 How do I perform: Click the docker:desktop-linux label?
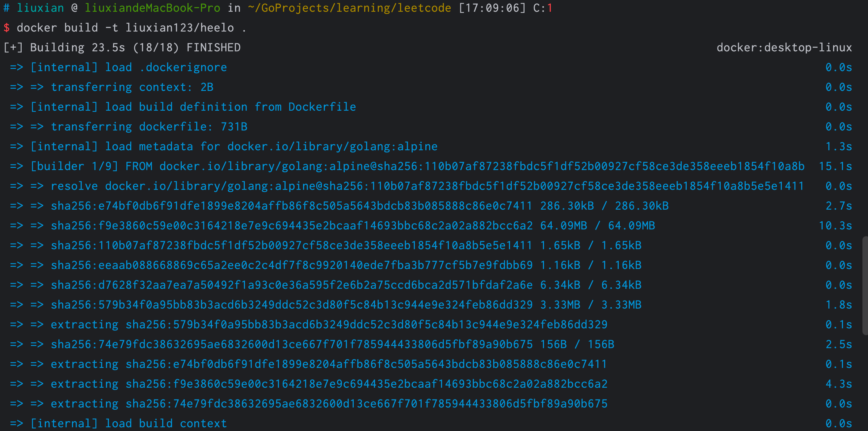(x=784, y=48)
